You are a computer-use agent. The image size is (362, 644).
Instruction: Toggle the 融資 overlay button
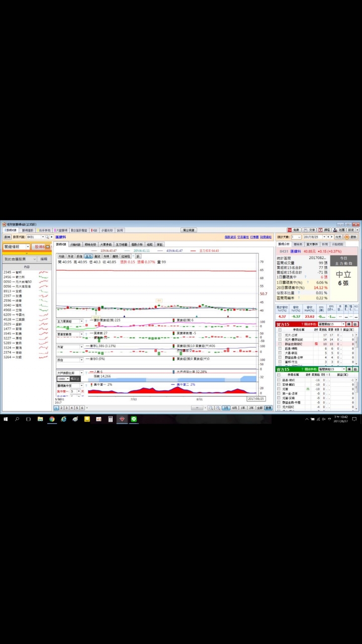coord(97,256)
